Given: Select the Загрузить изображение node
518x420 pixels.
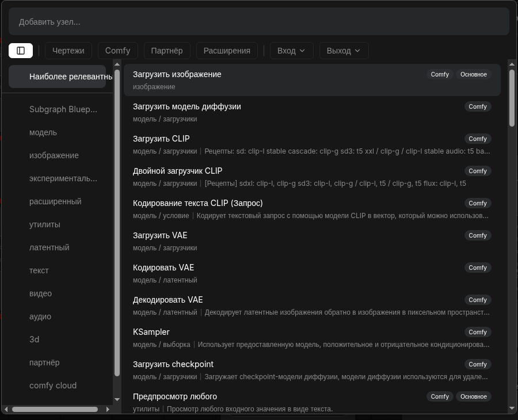Looking at the screenshot, I should coord(312,80).
